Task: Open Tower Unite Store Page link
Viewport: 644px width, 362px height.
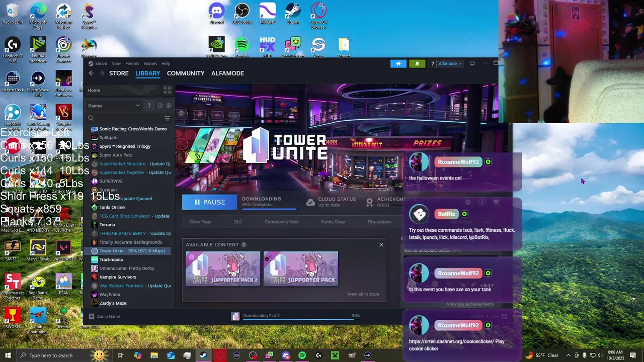Action: tap(200, 222)
